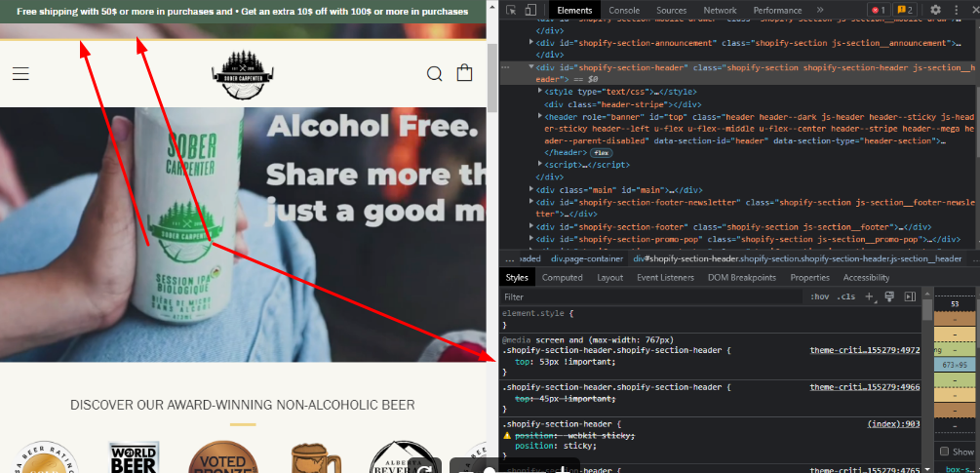The height and width of the screenshot is (473, 980).
Task: Click the styles pane scrollbar up arrow
Action: (927, 295)
